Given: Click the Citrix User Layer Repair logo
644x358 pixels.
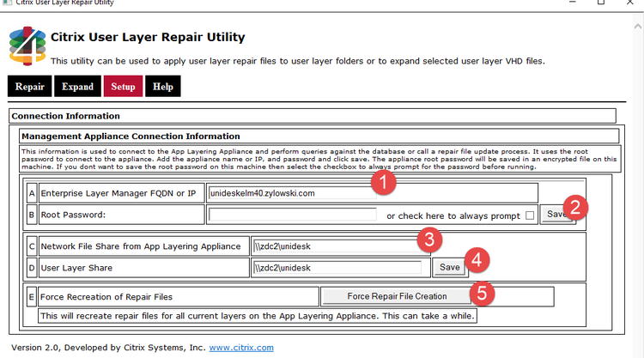Looking at the screenshot, I should tap(27, 46).
